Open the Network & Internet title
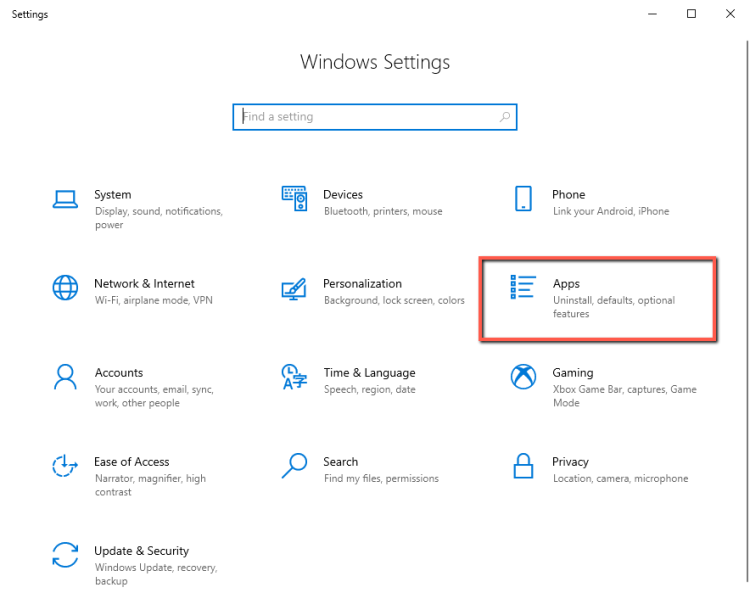 [x=144, y=284]
